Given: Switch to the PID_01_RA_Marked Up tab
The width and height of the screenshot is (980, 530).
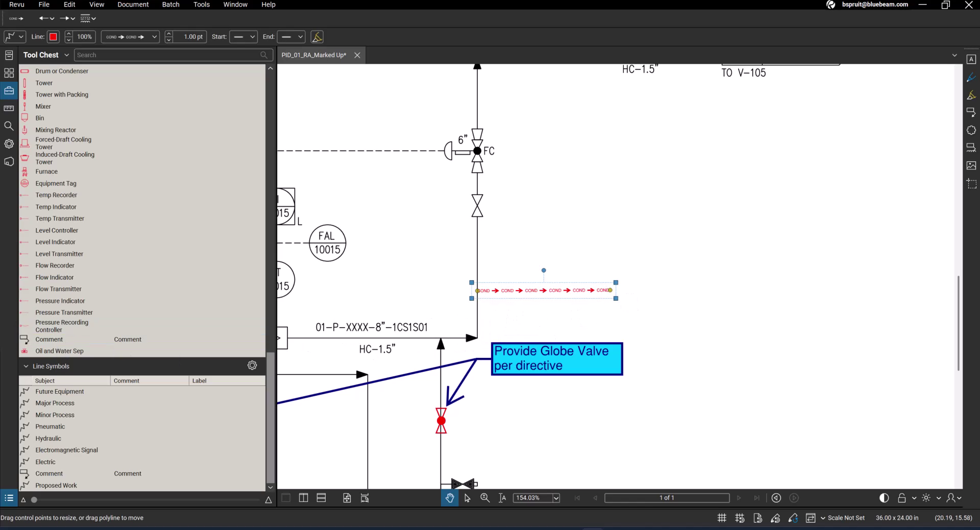Looking at the screenshot, I should (313, 55).
